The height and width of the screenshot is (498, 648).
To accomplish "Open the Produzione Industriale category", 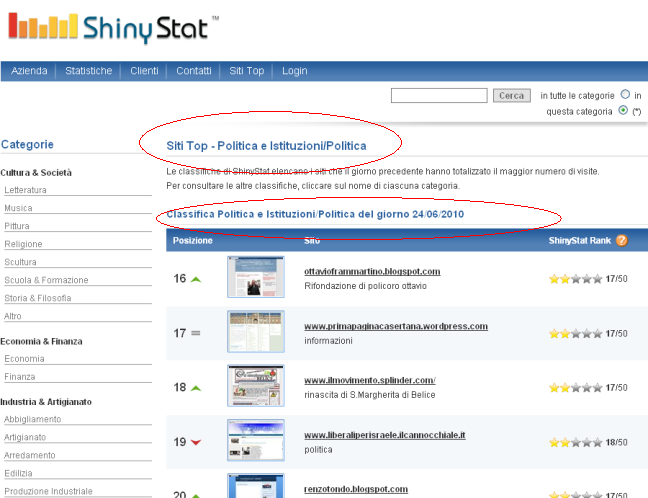I will 48,491.
